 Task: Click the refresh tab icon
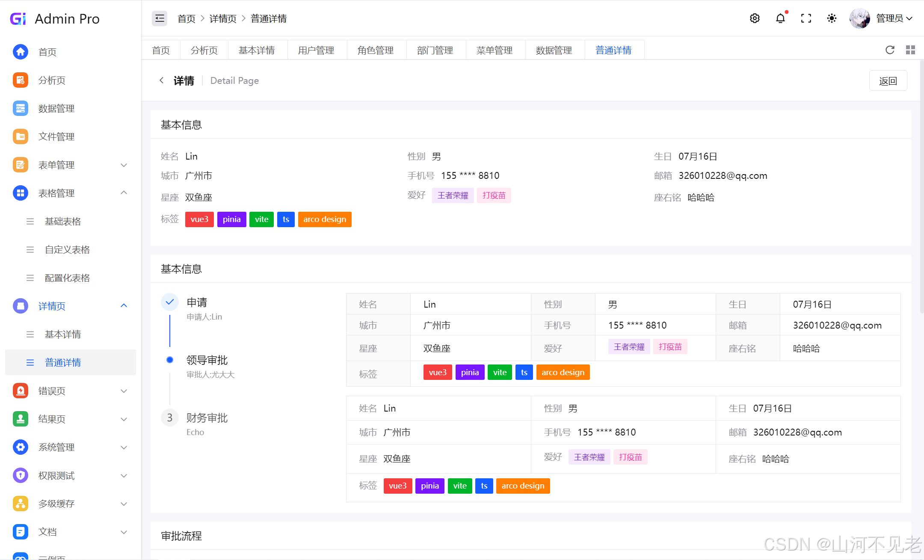coord(890,50)
